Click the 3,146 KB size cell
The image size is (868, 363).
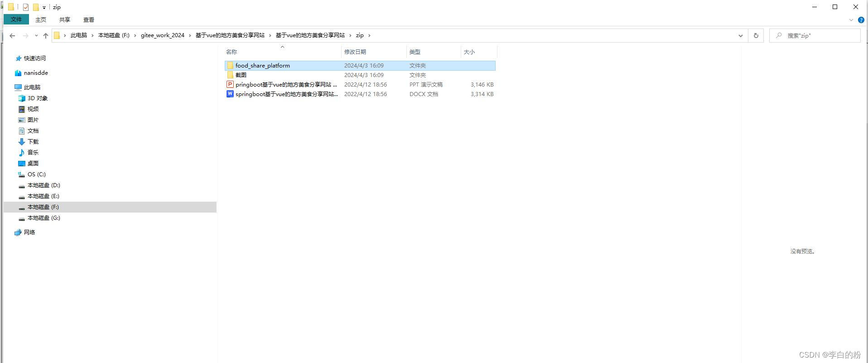coord(482,85)
